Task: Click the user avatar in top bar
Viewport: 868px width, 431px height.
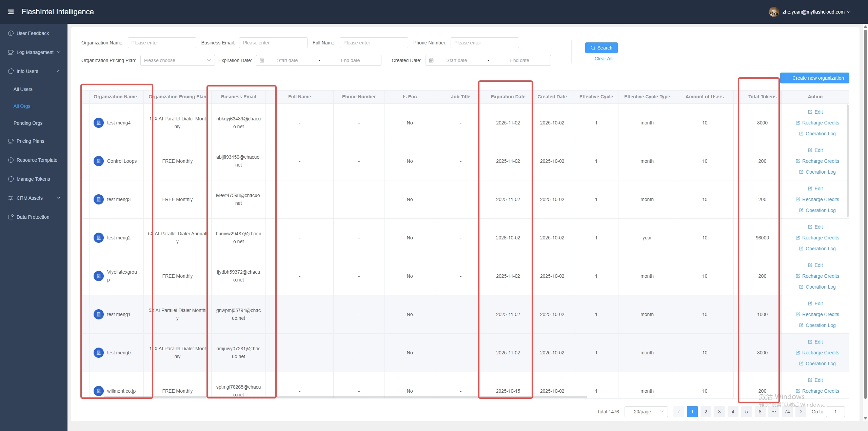Action: point(773,12)
